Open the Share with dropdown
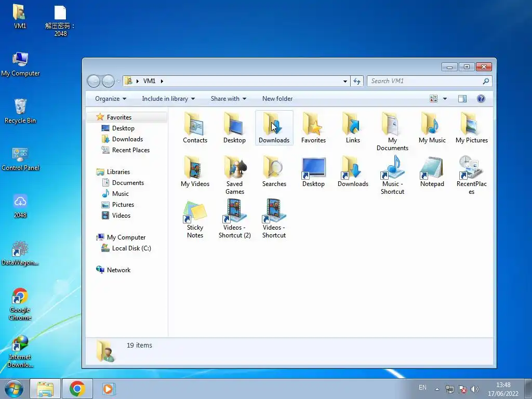Image resolution: width=532 pixels, height=399 pixels. 229,99
